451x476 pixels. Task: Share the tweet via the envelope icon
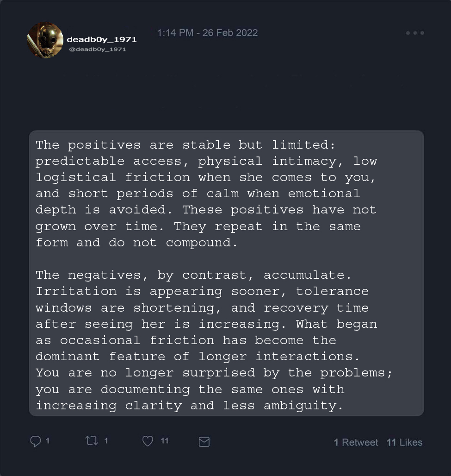tap(204, 442)
